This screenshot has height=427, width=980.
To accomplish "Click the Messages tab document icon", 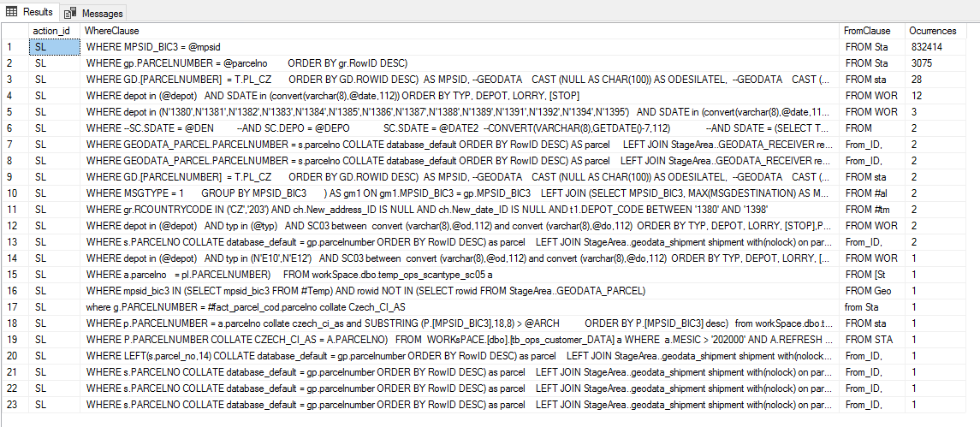I will pos(71,13).
